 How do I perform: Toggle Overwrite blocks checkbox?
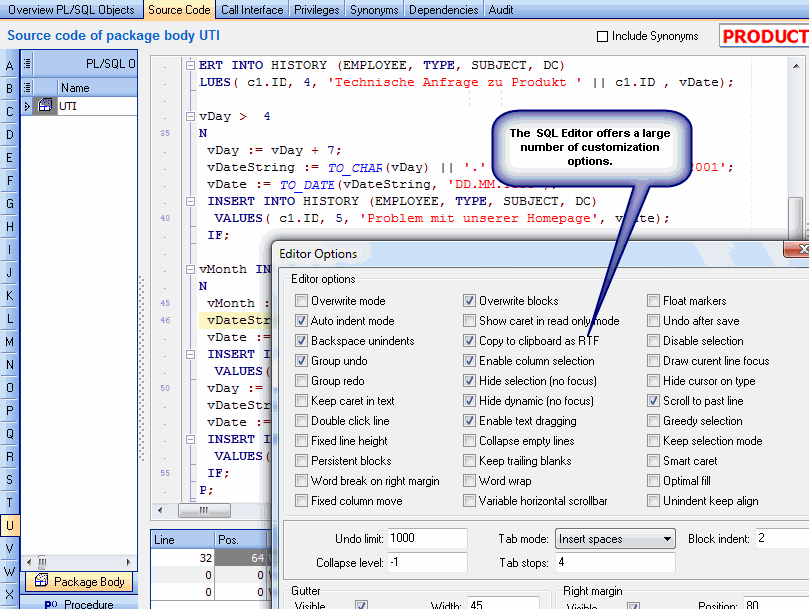click(x=469, y=301)
